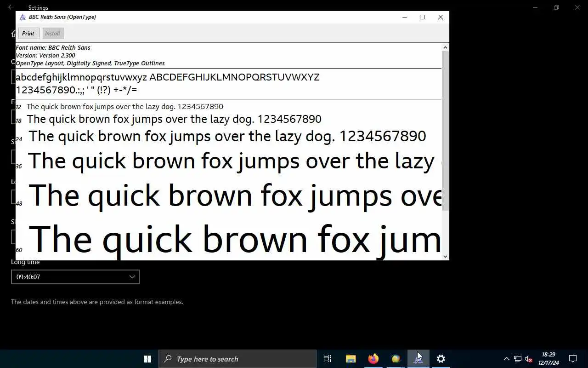
Task: Open the Windows Start menu
Action: point(147,359)
